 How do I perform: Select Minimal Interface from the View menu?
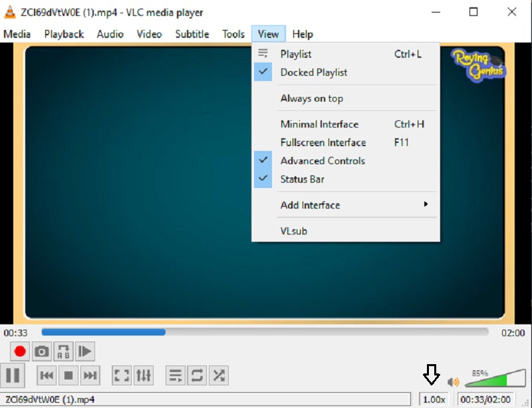coord(320,124)
